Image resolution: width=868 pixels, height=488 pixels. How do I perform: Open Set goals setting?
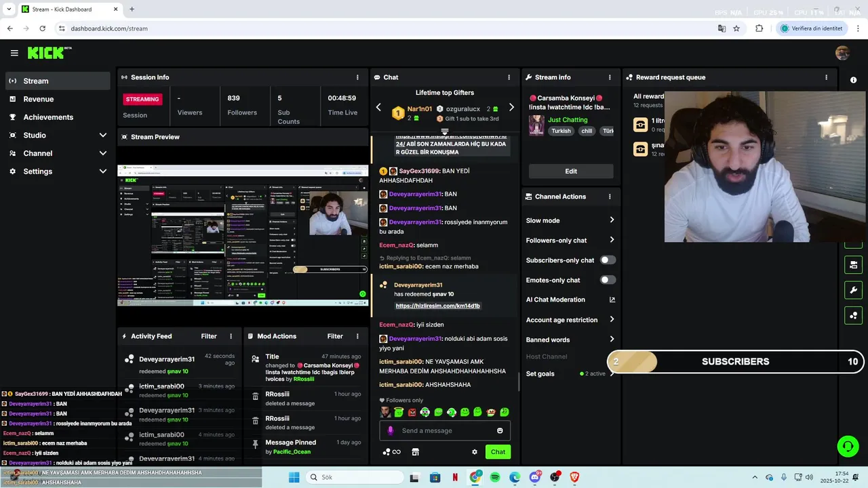pos(570,373)
